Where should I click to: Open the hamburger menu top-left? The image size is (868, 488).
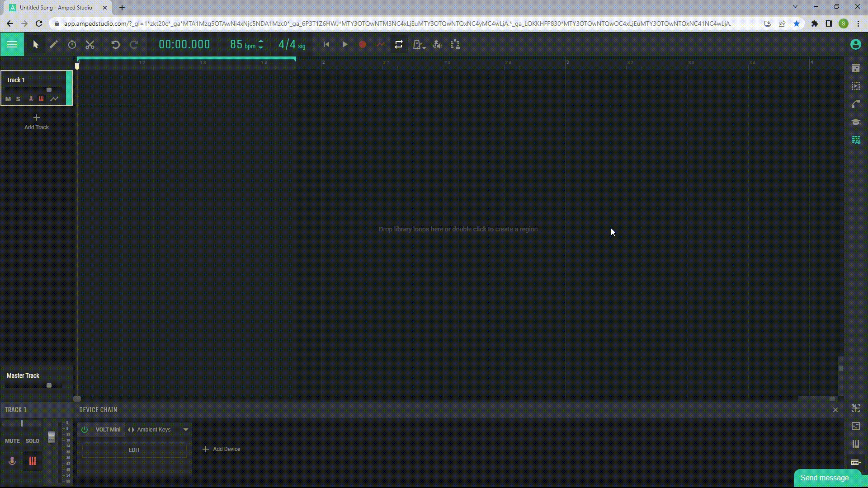(12, 44)
